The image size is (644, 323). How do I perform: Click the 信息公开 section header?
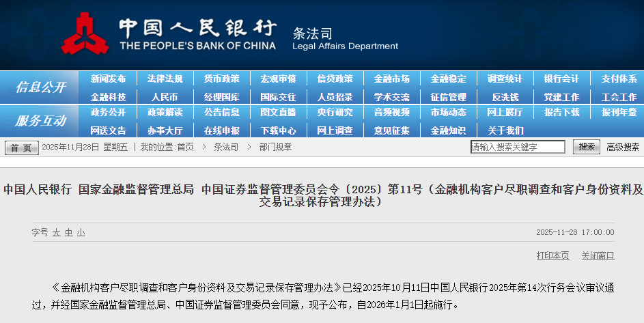(40, 87)
